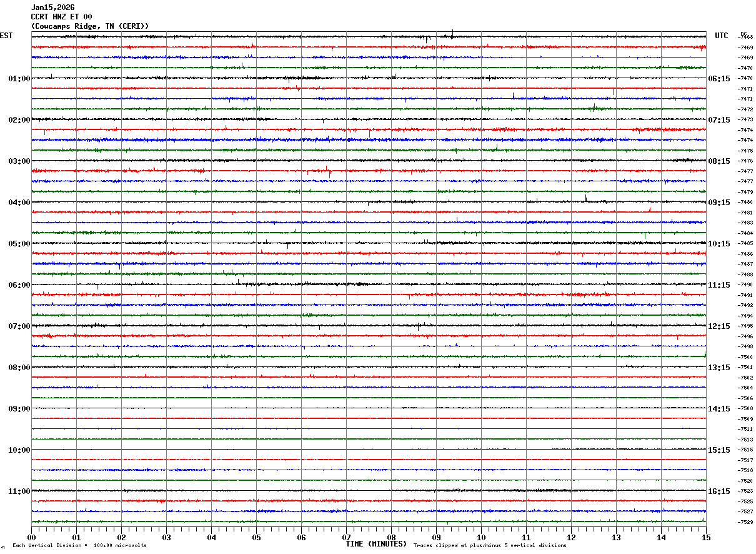This screenshot has width=756, height=554.
Task: Click the "Each Vertical Division = 100.00 microvolts" note
Action: (79, 546)
